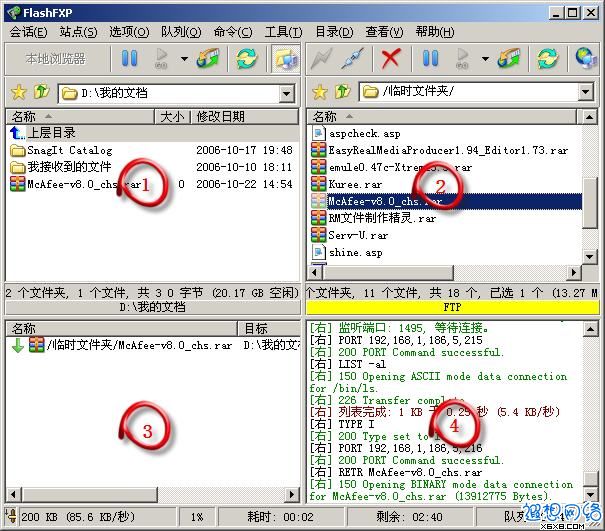
Task: Click remote pane transfer queue play icon
Action: [x=462, y=59]
